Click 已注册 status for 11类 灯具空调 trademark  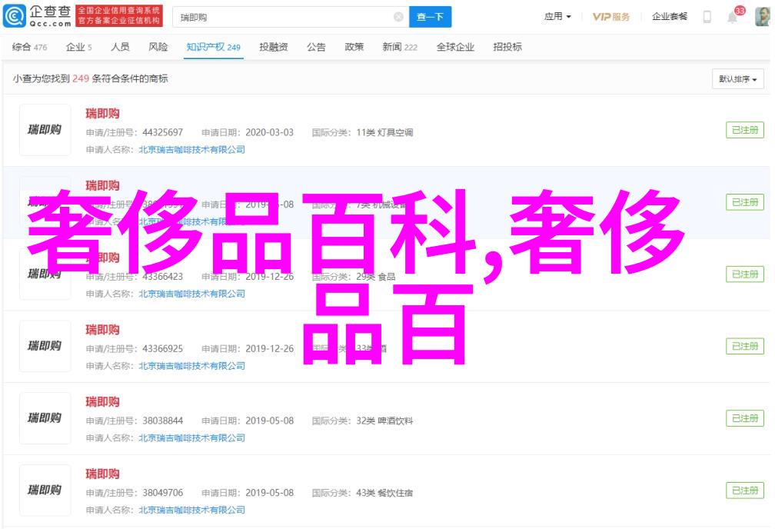coord(745,130)
